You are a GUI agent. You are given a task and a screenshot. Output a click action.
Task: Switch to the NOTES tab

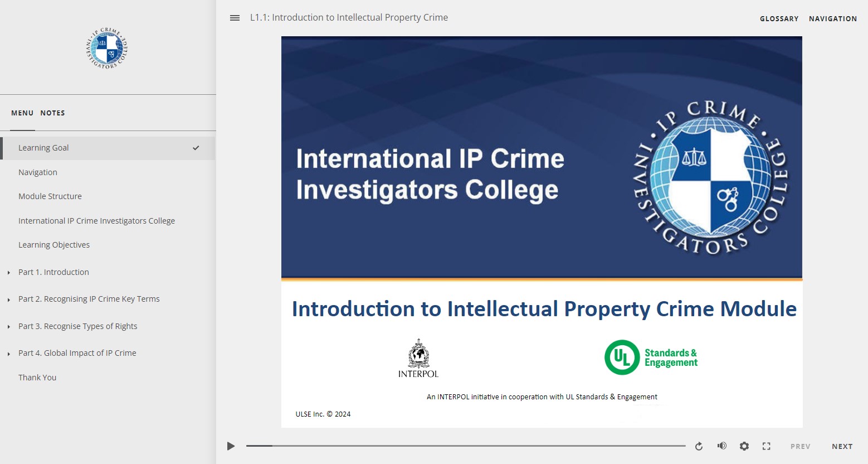click(52, 113)
